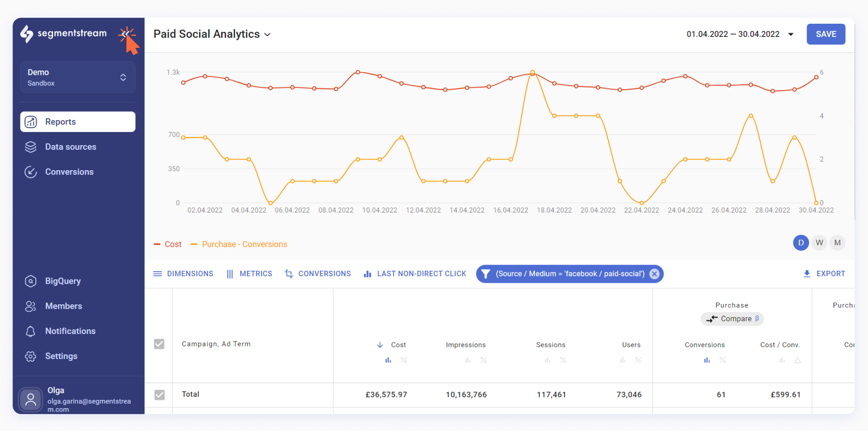
Task: Click the Conversions sidebar icon
Action: 31,172
